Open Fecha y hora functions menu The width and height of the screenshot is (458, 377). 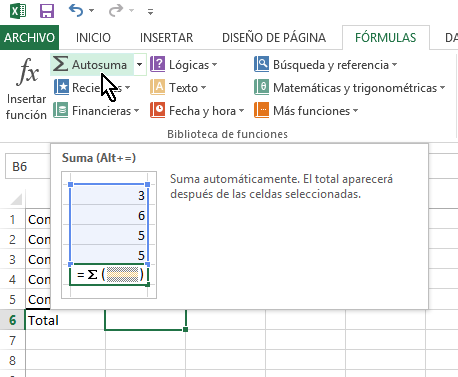pos(197,111)
